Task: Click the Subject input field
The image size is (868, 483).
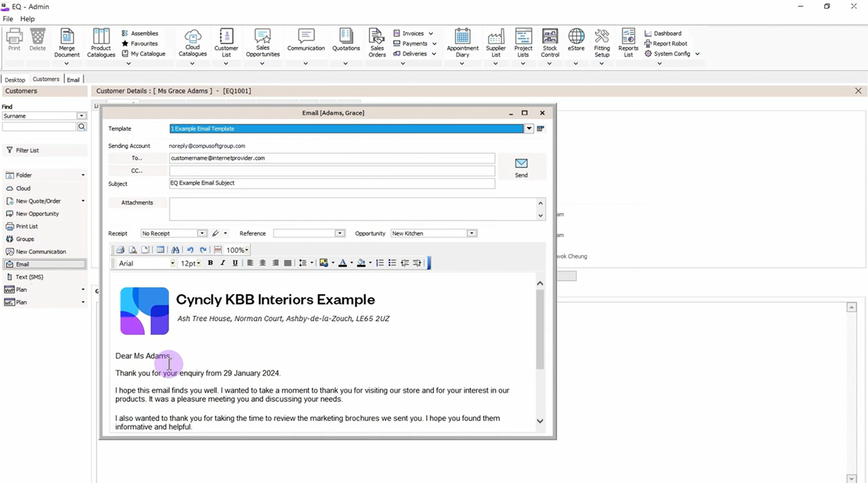Action: [332, 183]
